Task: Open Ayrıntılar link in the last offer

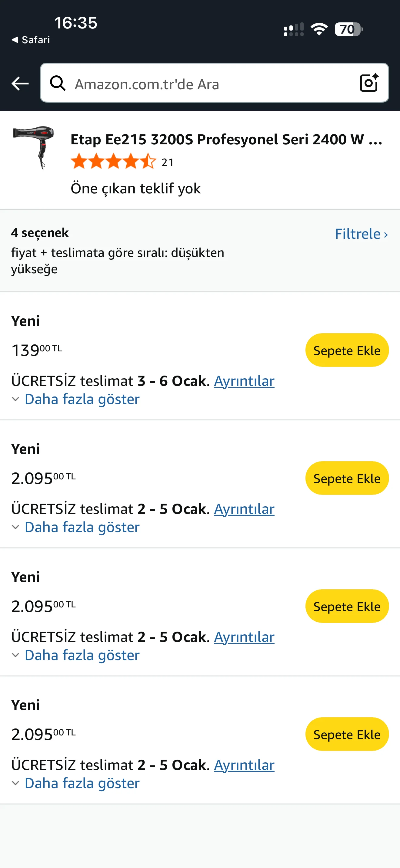Action: (244, 765)
